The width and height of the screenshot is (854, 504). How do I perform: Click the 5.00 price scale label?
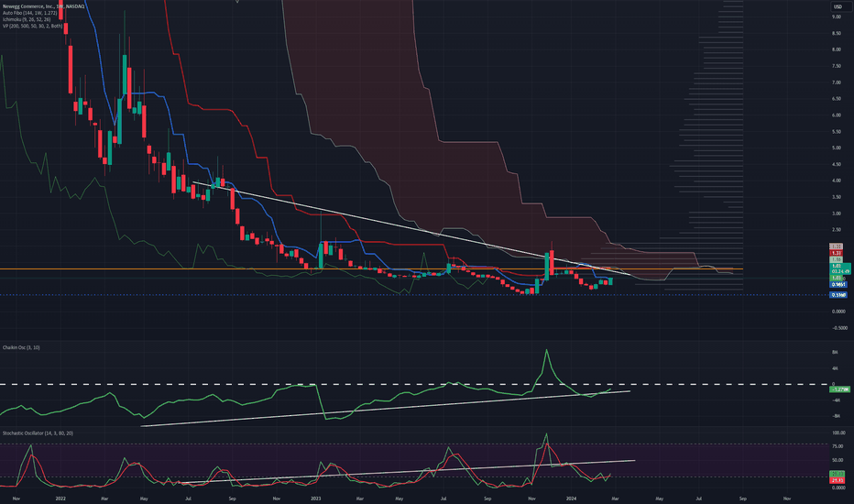836,148
